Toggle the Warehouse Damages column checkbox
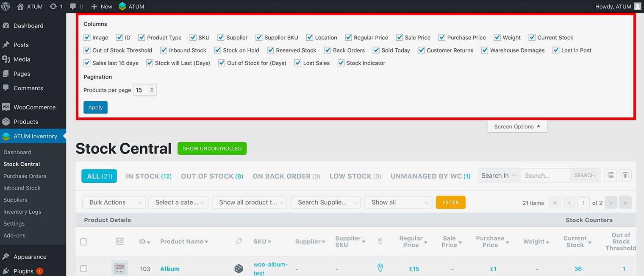Screen dimensions: 644x276 click(x=485, y=50)
